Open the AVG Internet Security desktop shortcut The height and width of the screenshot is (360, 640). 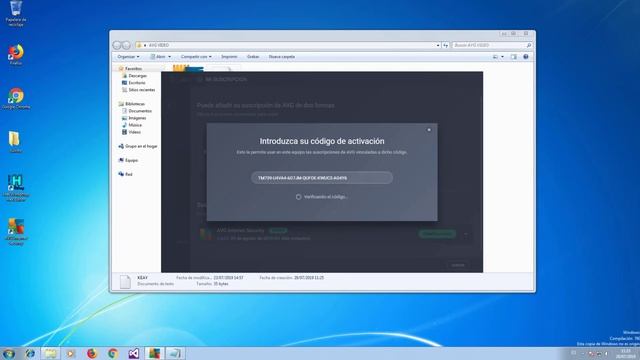(x=16, y=231)
